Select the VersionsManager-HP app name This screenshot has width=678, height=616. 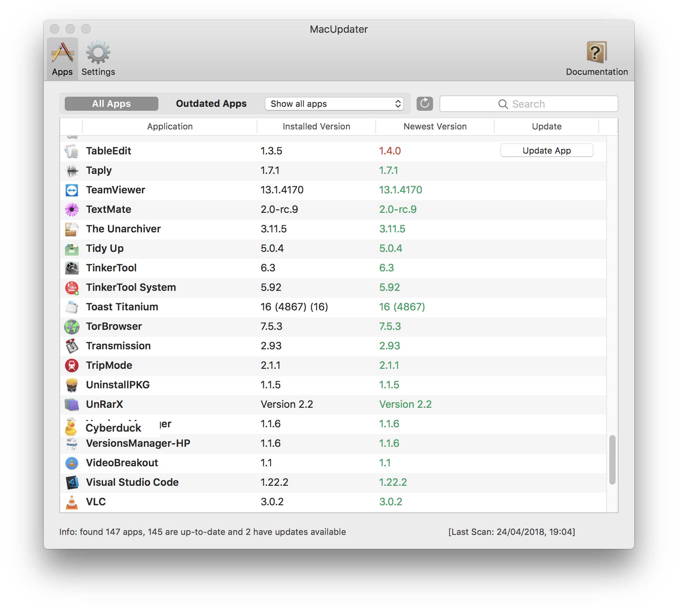point(138,444)
